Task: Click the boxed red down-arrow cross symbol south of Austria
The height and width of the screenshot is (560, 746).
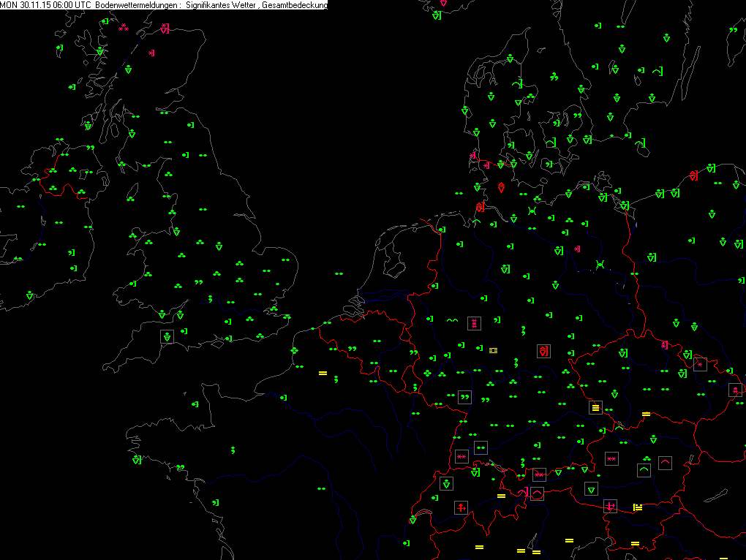Action: coord(611,506)
